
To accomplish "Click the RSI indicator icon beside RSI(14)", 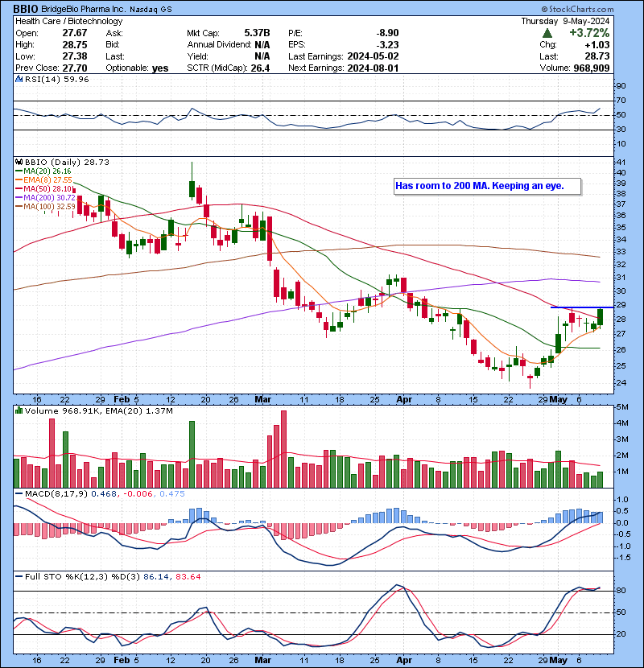I will (x=19, y=79).
